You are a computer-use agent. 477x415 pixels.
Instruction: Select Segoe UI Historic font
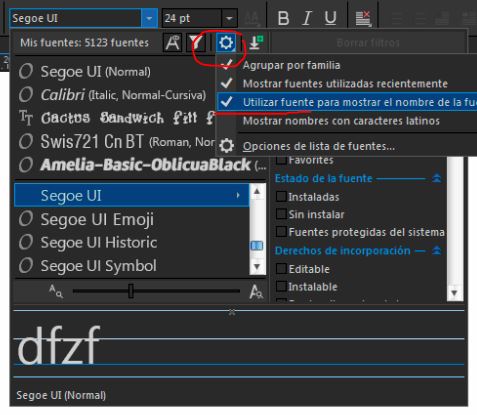[99, 242]
